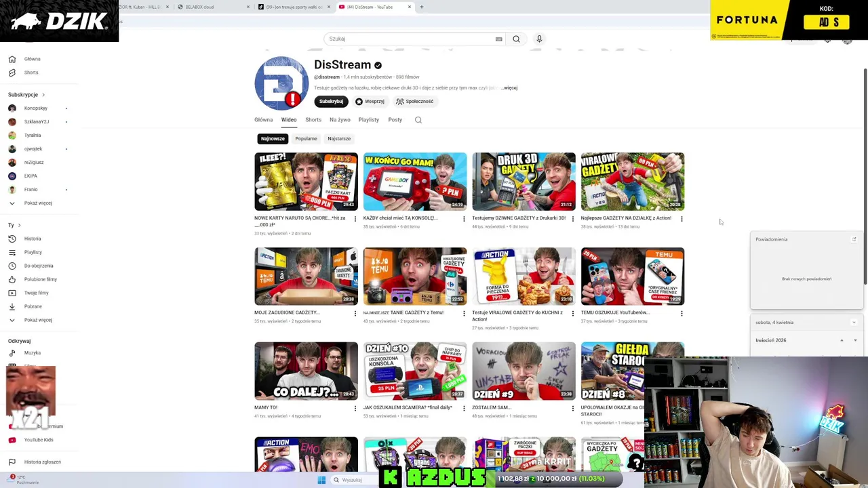Open Windows Start button
868x488 pixels.
(x=321, y=480)
